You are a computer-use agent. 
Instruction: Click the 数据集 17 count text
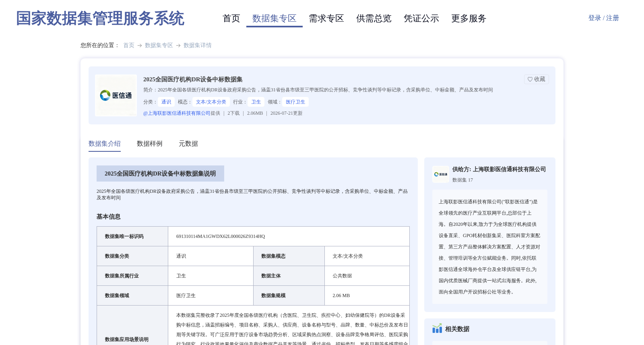(462, 180)
